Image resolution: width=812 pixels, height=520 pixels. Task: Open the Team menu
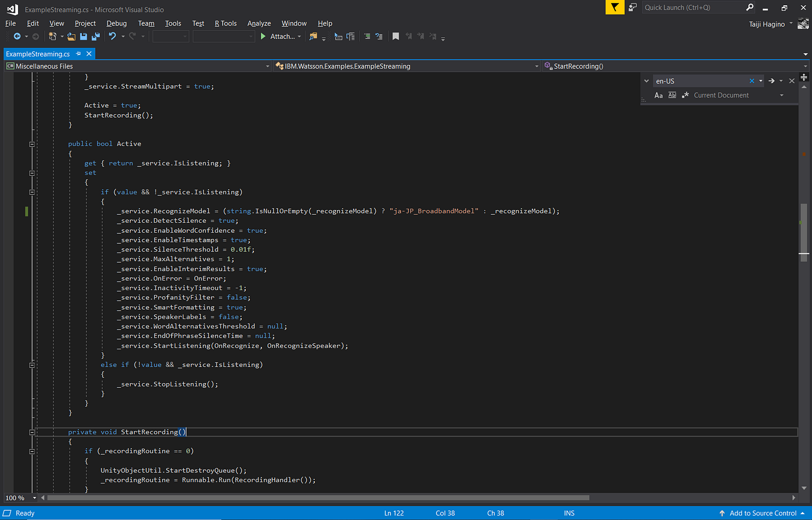click(146, 23)
